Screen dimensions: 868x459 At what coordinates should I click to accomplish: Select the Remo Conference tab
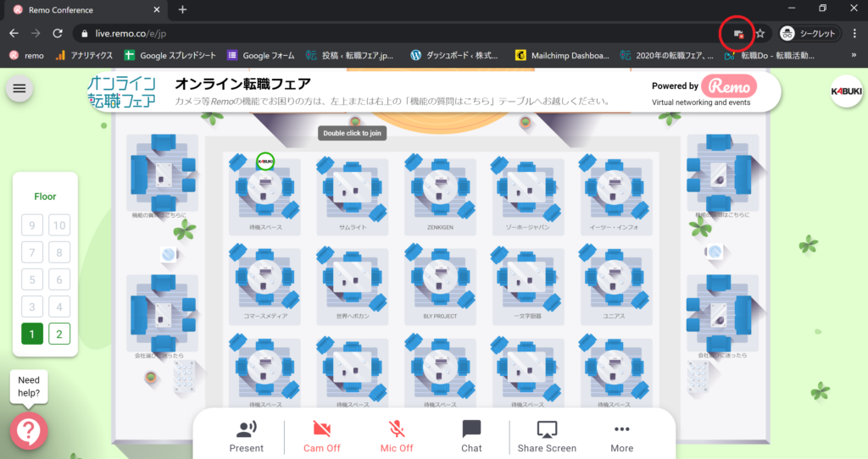(86, 10)
